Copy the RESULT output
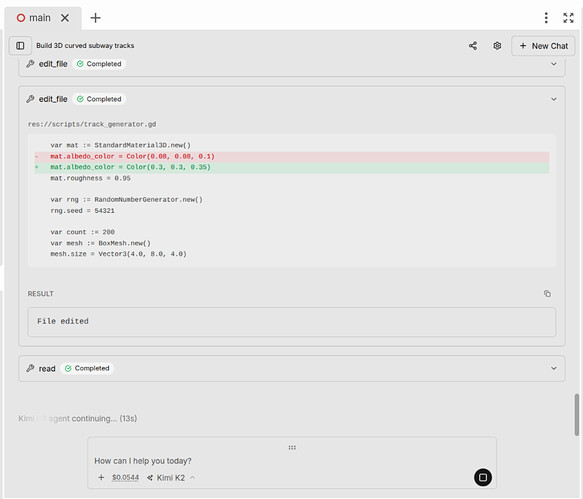This screenshot has height=499, width=583. pyautogui.click(x=547, y=294)
